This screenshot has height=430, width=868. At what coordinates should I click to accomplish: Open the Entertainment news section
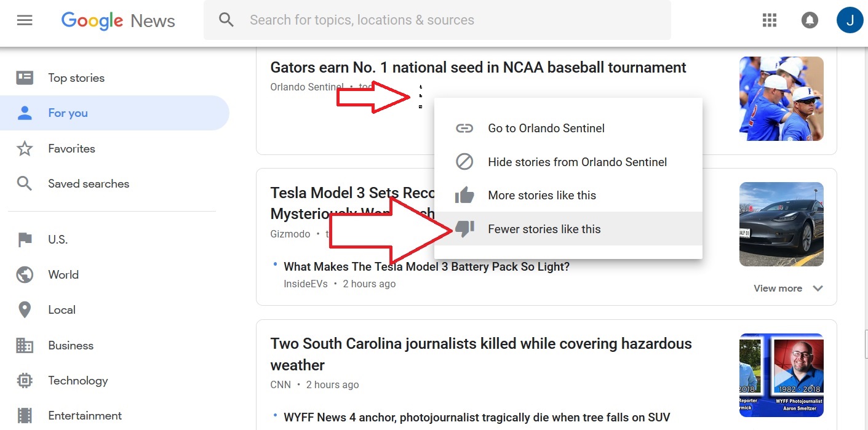pos(85,415)
